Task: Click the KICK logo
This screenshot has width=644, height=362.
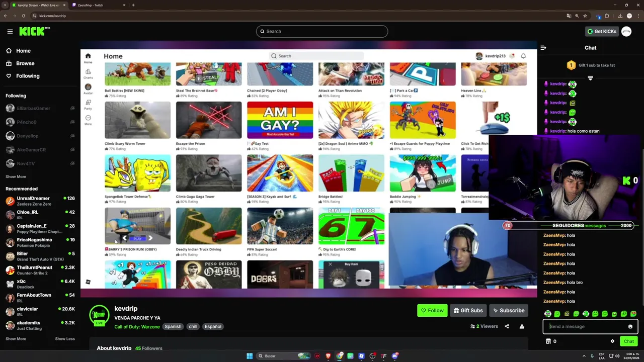Action: pos(34,31)
